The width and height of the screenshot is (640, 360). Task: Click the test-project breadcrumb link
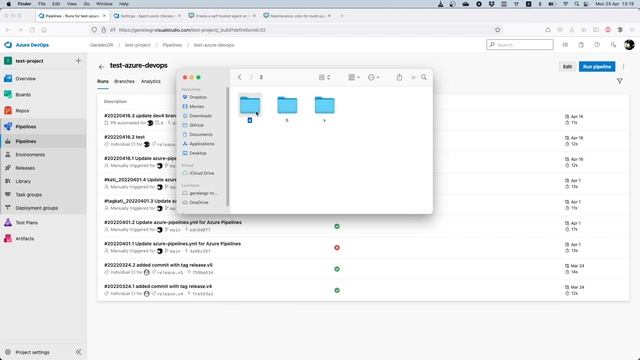coord(138,45)
